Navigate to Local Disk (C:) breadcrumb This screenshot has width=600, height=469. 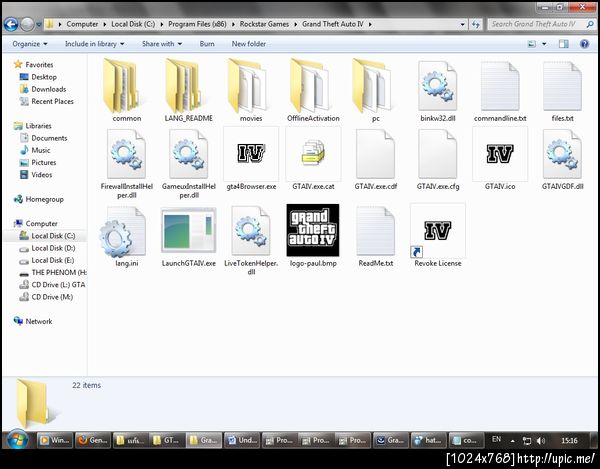click(x=133, y=24)
